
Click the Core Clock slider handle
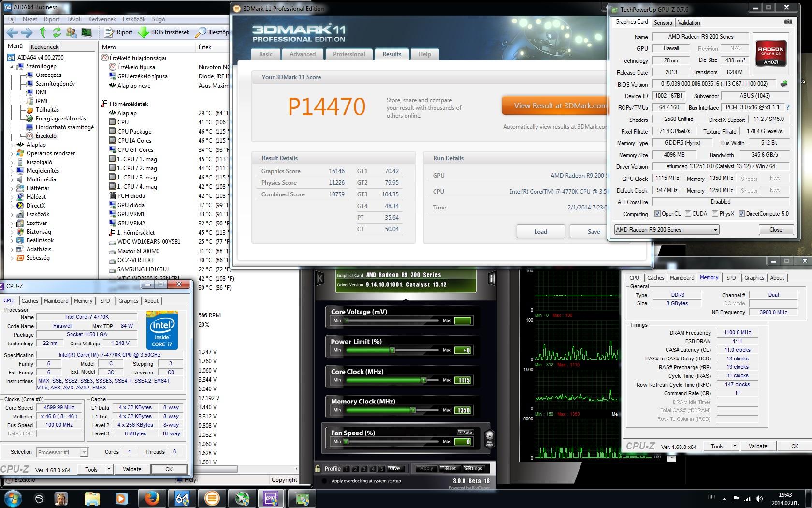coord(424,380)
